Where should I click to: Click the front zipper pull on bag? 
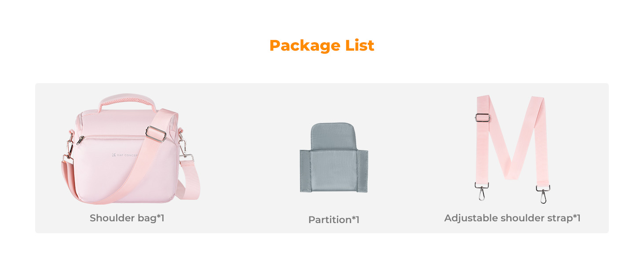[x=80, y=140]
